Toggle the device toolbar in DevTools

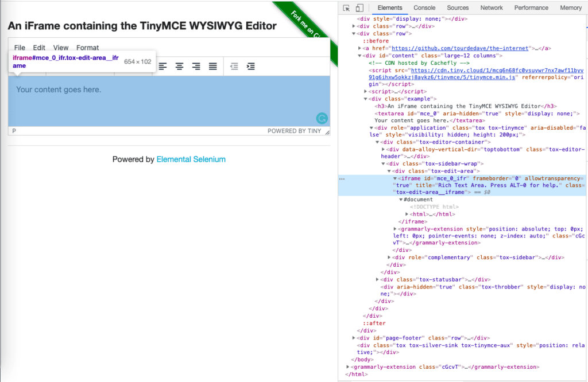tap(359, 7)
